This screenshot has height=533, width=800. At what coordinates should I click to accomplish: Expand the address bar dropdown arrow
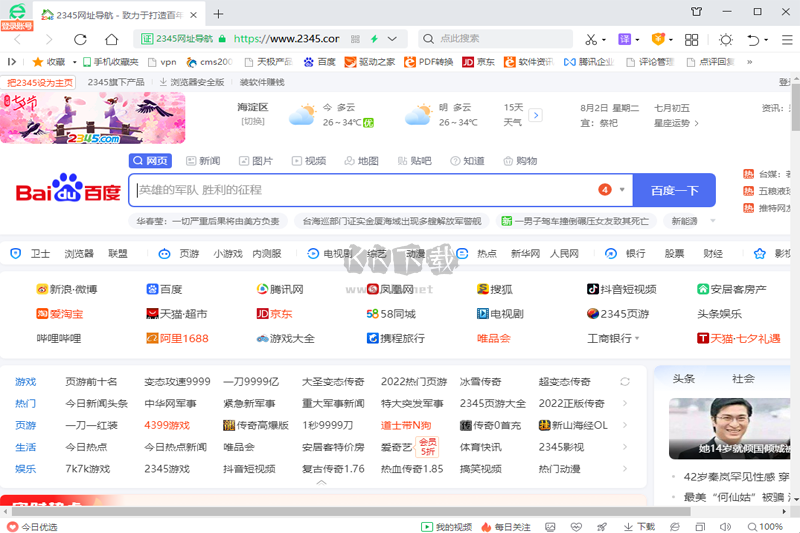pyautogui.click(x=392, y=39)
